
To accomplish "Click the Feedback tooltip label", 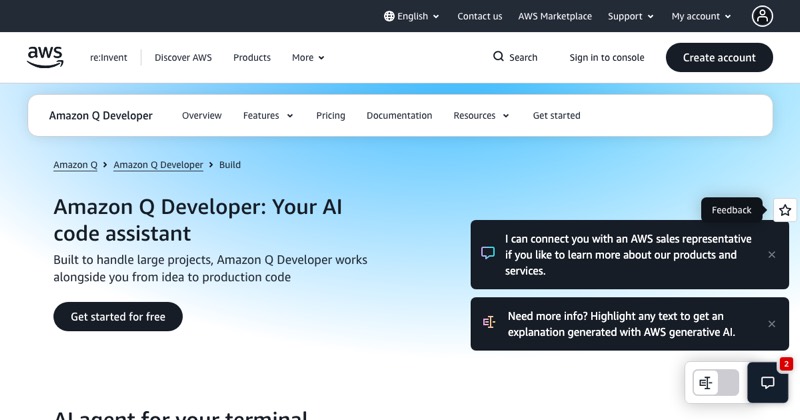I will click(x=732, y=210).
